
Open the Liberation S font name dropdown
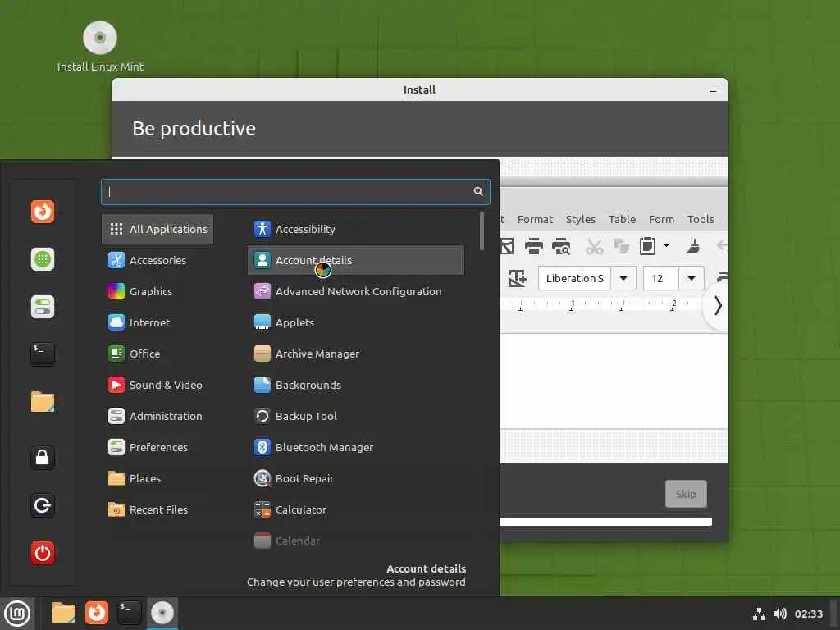[623, 278]
